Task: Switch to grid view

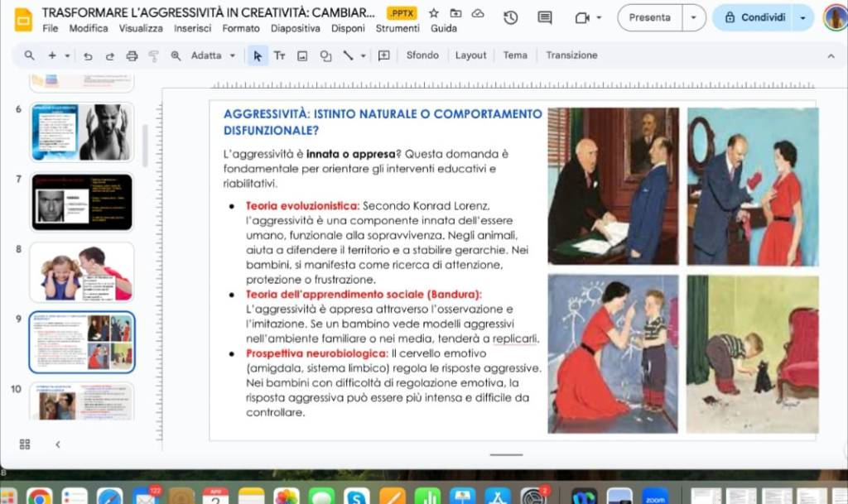Action: click(25, 444)
